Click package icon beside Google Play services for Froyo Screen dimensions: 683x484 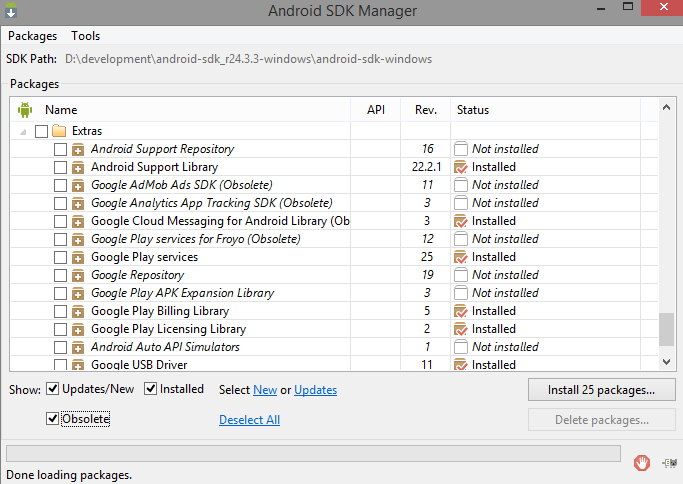coord(78,240)
